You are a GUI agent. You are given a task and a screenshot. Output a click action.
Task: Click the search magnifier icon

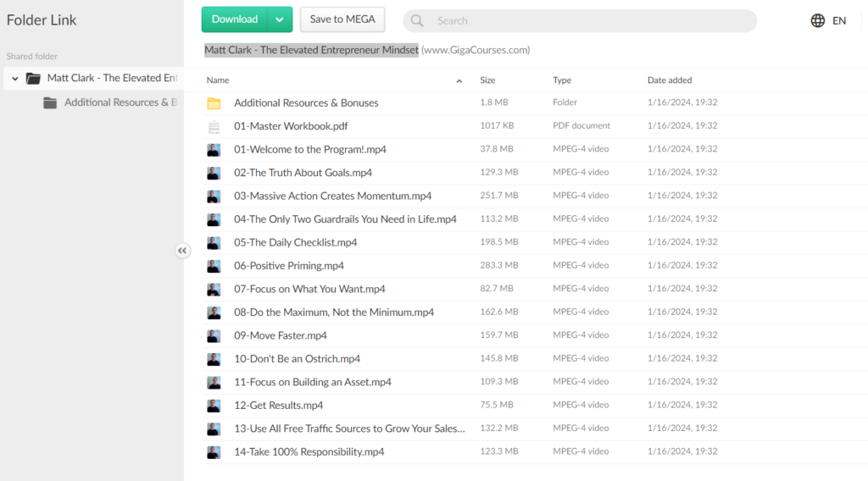[x=417, y=21]
